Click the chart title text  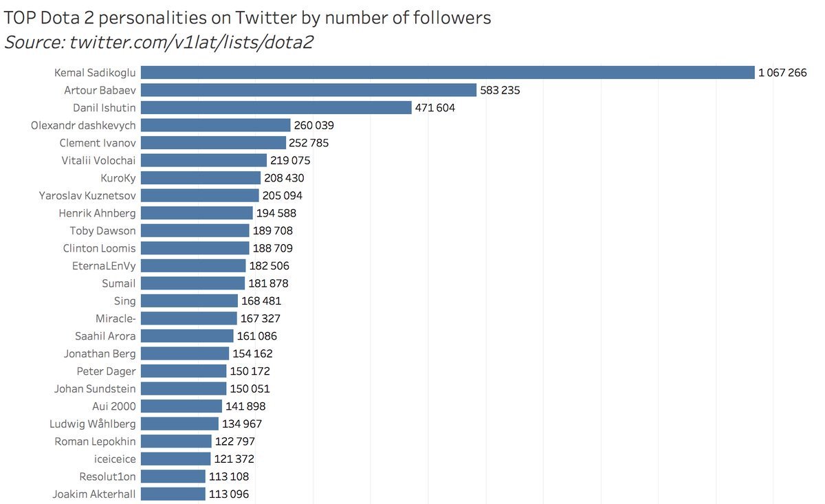(x=247, y=18)
